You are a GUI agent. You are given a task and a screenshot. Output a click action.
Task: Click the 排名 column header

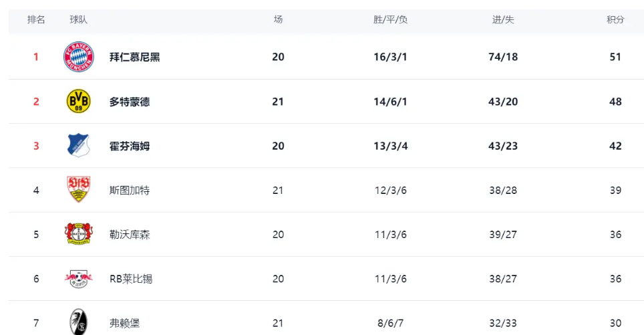pyautogui.click(x=36, y=20)
